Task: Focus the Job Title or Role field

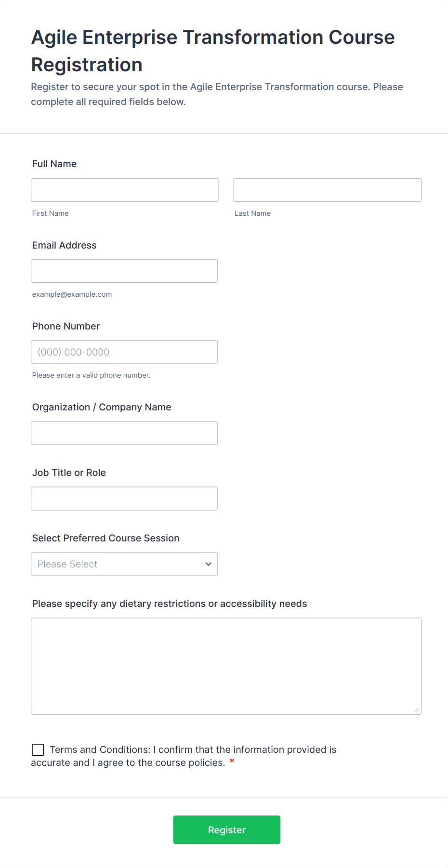Action: coord(124,498)
